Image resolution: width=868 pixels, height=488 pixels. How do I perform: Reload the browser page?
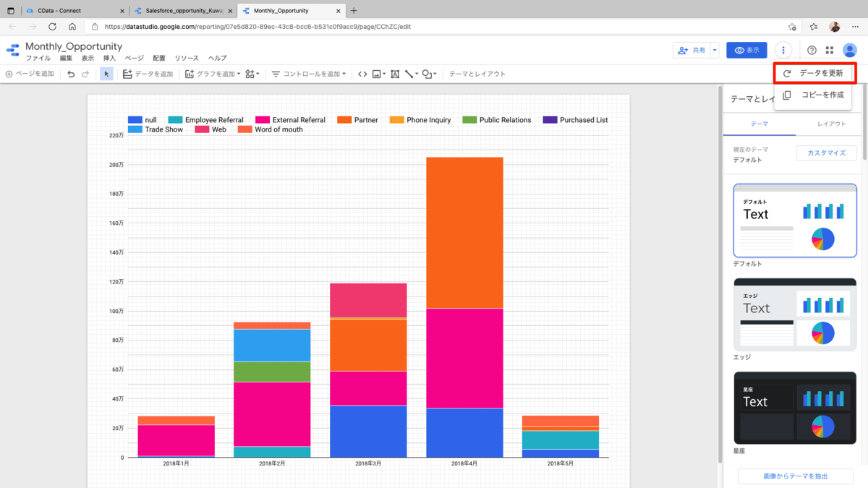[52, 27]
